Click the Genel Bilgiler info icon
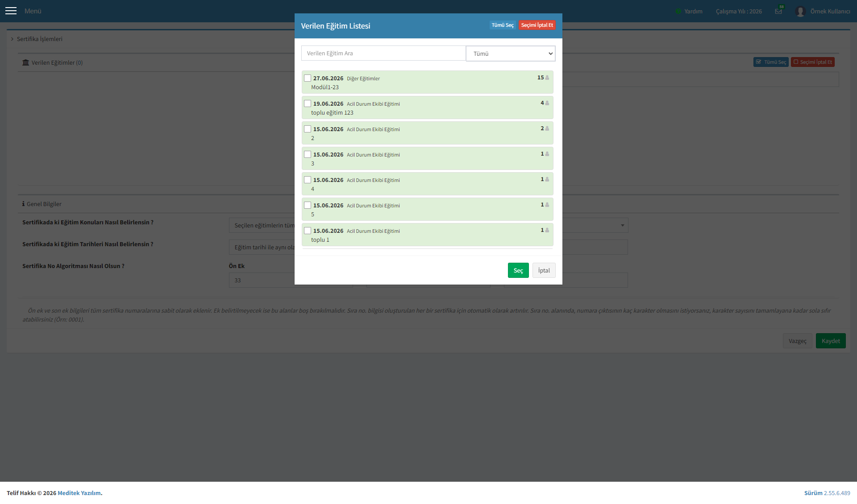 [23, 204]
